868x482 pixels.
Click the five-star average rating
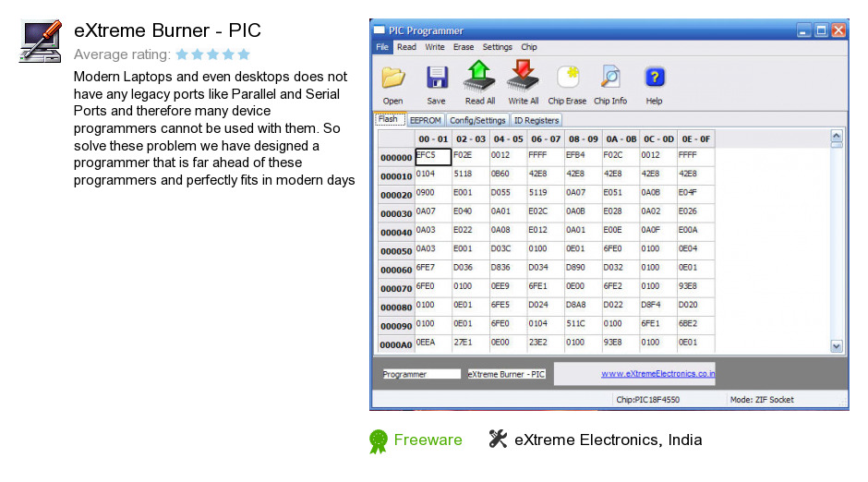pos(212,54)
